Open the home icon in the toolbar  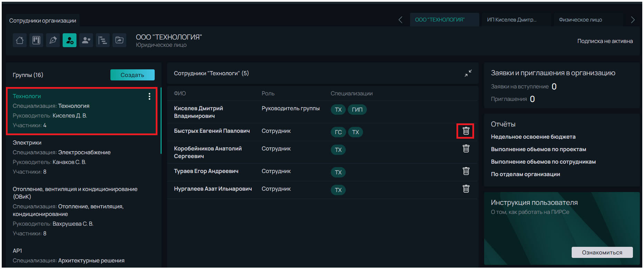(x=20, y=40)
